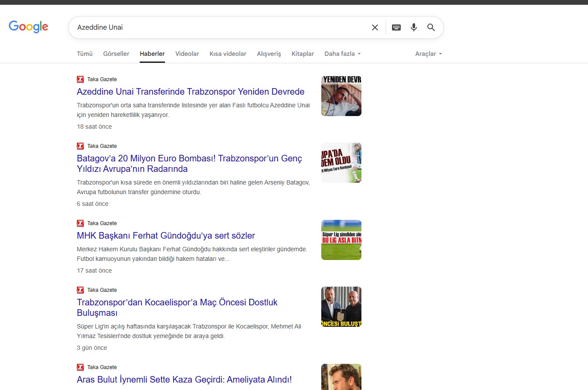Click Taka Gazete icon above Azeddine Unai article

[x=80, y=79]
